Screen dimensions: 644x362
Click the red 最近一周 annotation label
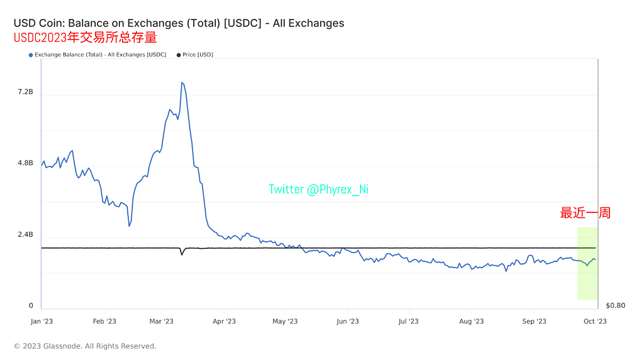586,212
